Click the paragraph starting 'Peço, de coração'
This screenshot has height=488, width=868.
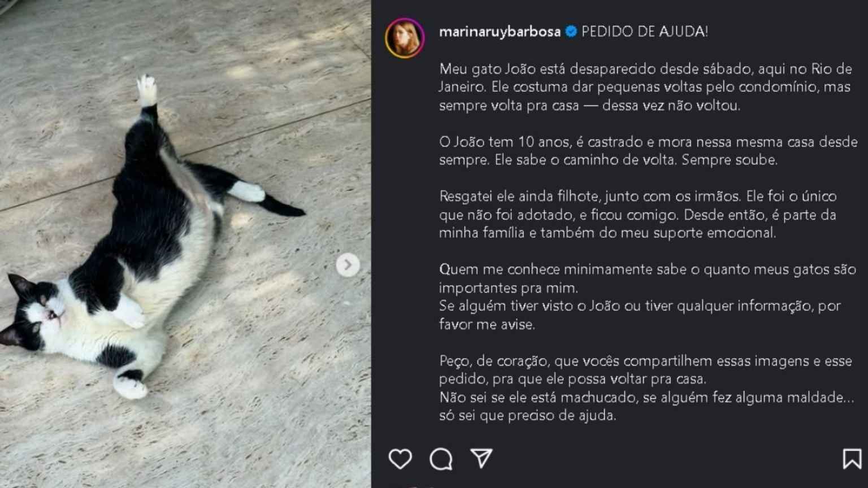pos(645,369)
